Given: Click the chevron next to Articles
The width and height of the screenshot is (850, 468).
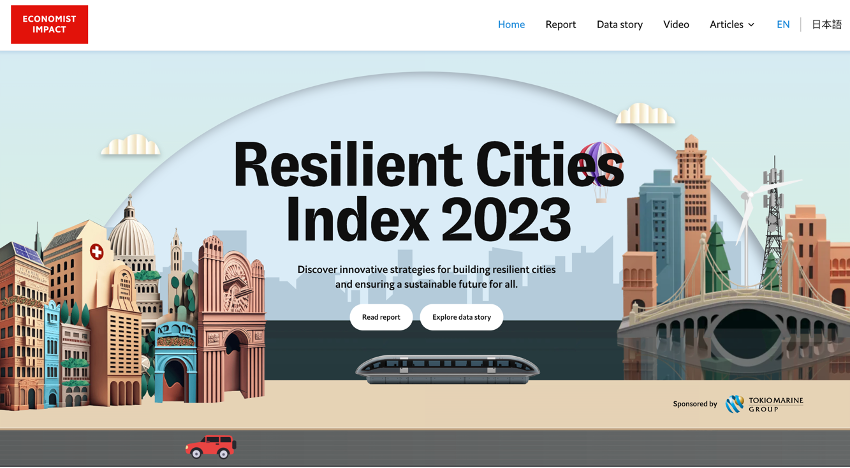Looking at the screenshot, I should coord(751,25).
